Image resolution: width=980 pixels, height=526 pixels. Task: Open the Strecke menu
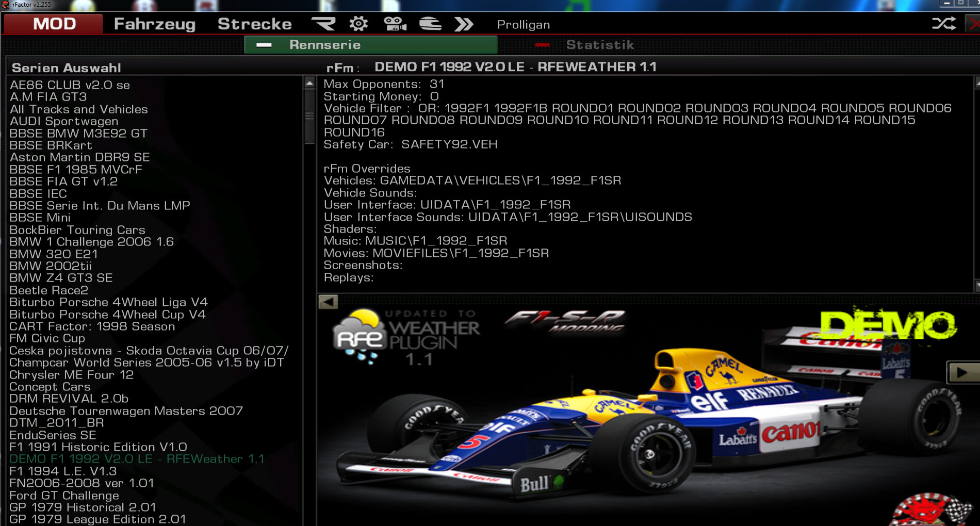tap(254, 24)
